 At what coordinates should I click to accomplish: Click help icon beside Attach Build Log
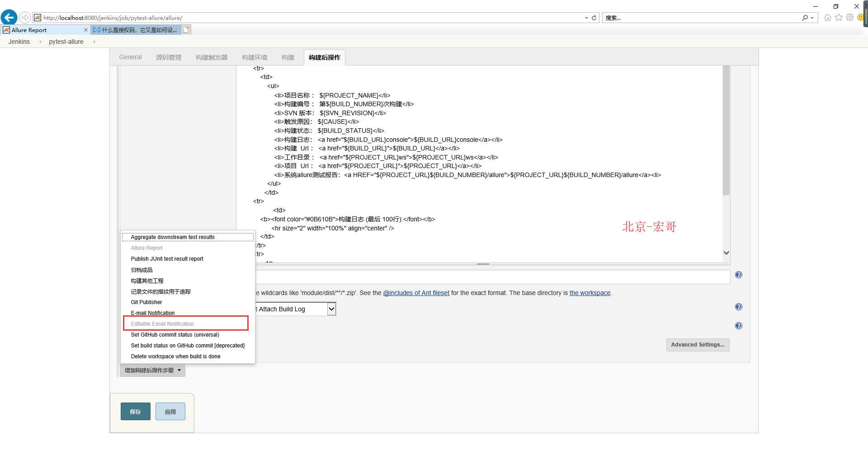[x=739, y=307]
